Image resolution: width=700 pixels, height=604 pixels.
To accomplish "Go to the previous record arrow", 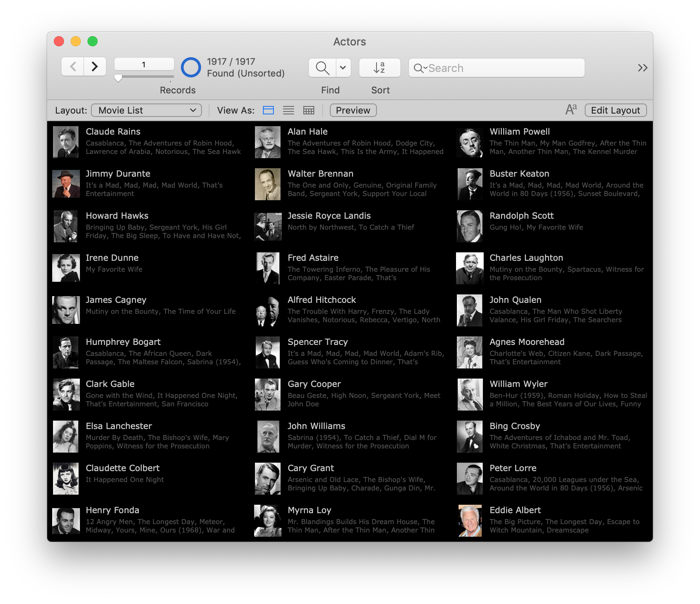I will click(73, 66).
